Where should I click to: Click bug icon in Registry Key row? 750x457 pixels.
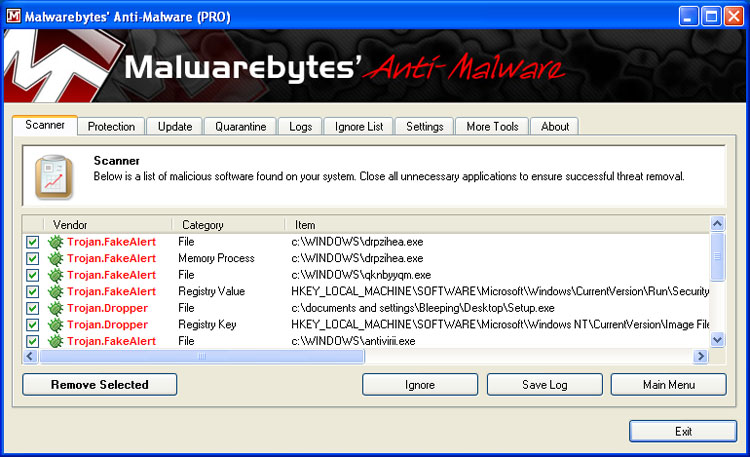pos(55,325)
